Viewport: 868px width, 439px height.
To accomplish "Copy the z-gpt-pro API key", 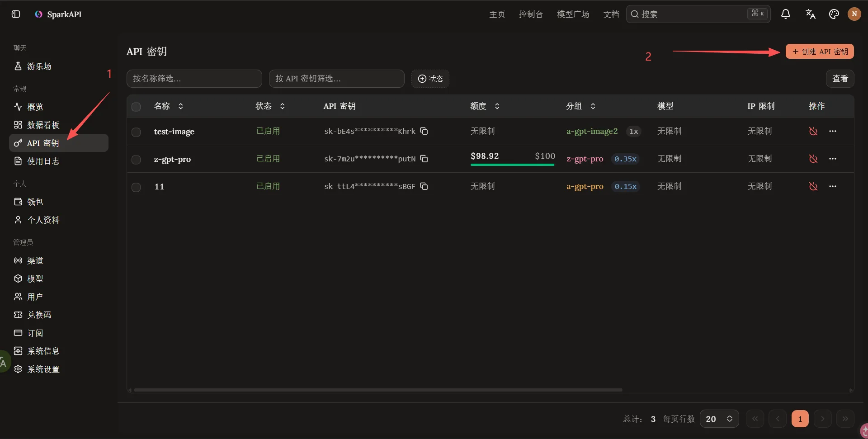I will (x=424, y=159).
